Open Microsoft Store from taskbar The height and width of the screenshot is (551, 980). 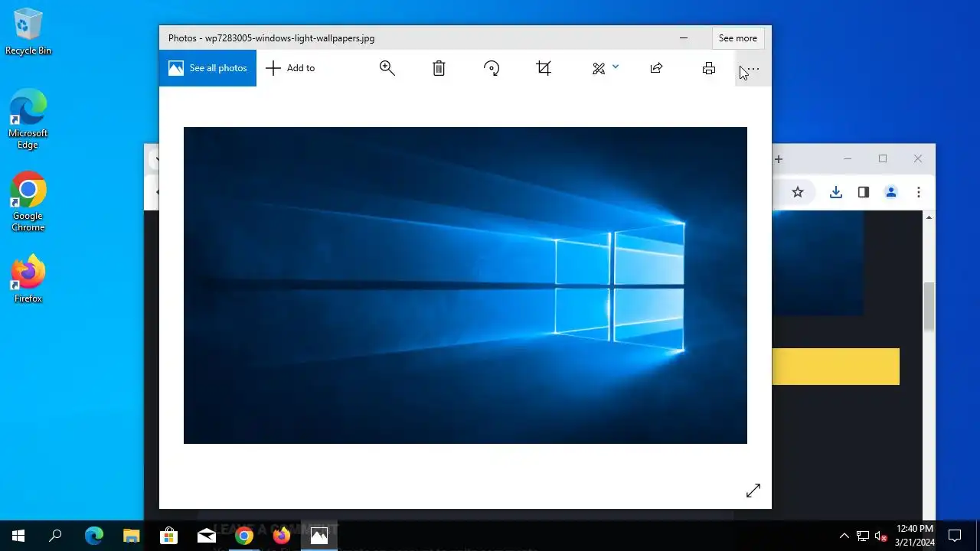pos(168,536)
